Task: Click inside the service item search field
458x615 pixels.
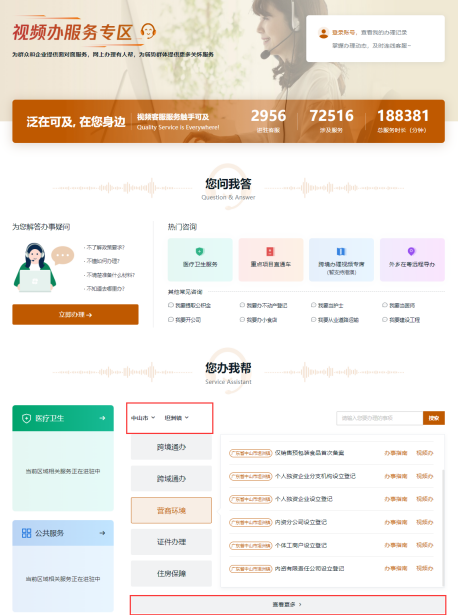Action: (380, 418)
